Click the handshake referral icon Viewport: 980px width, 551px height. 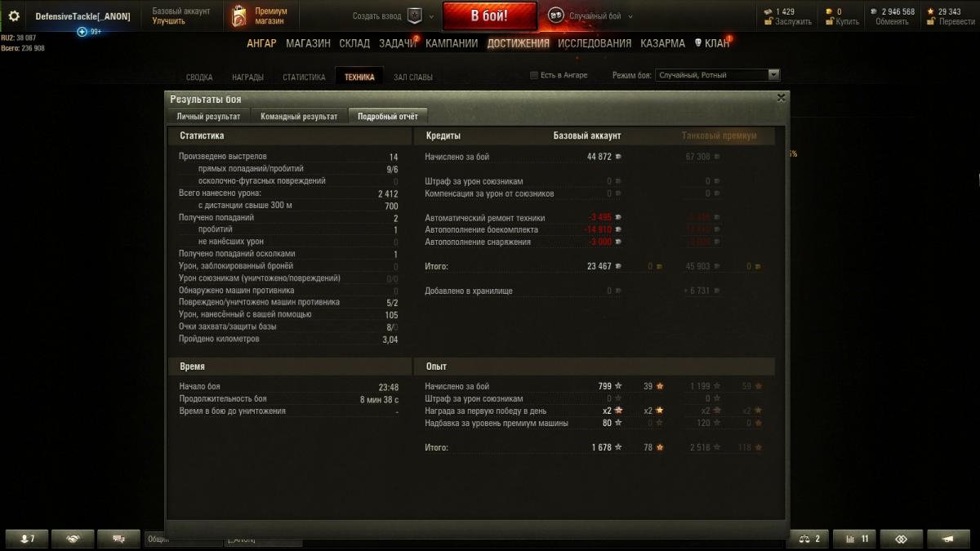[73, 539]
